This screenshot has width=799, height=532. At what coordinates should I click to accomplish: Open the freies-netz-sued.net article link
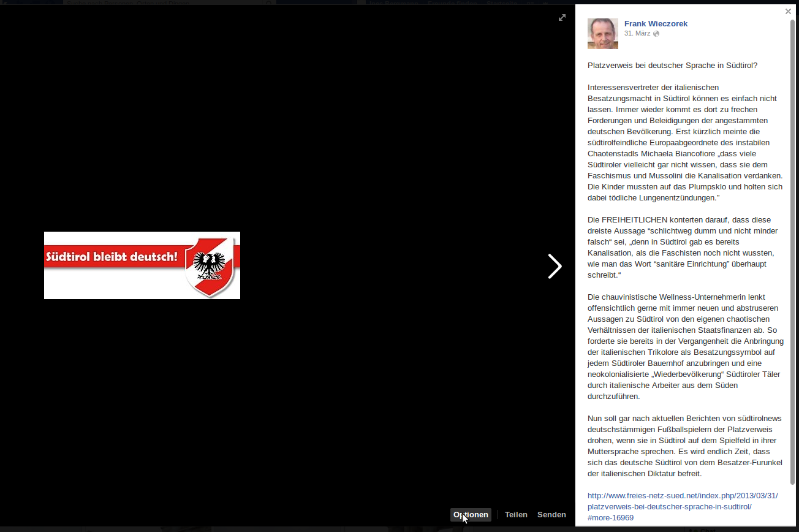pyautogui.click(x=682, y=506)
